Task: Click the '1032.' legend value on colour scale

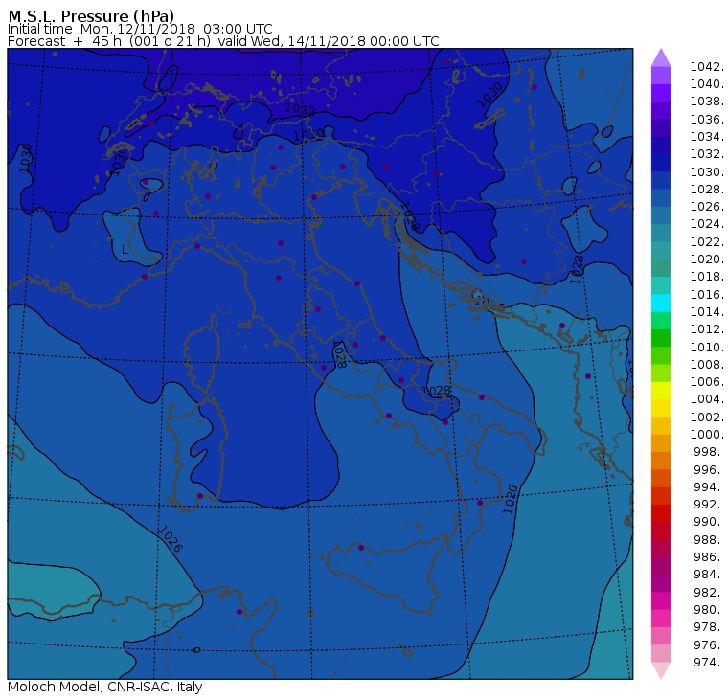Action: tap(707, 153)
